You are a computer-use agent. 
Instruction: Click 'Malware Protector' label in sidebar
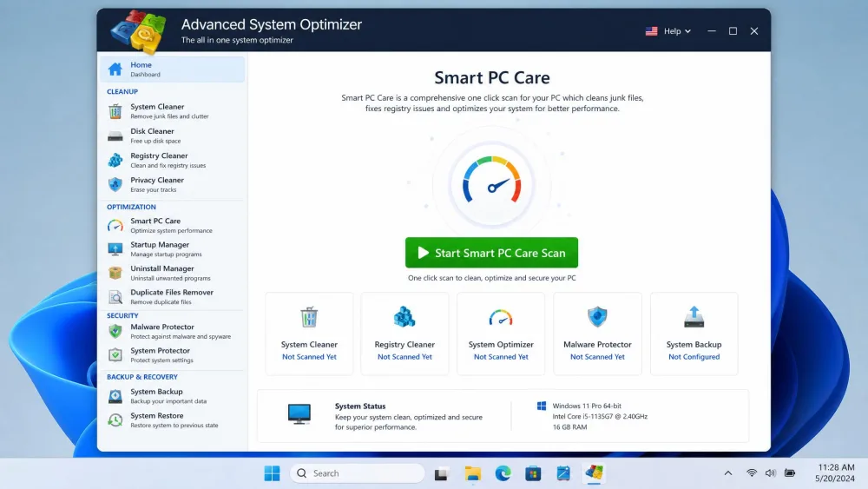coord(162,327)
